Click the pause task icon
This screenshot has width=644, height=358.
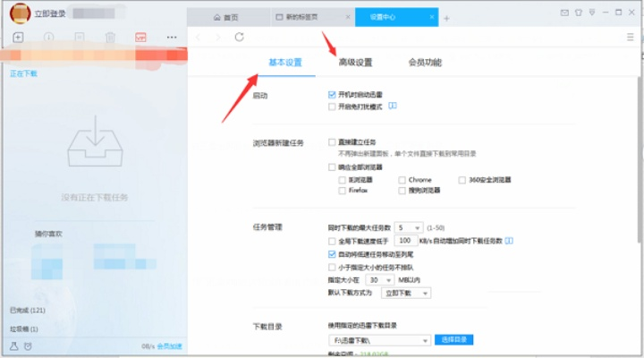click(x=80, y=38)
